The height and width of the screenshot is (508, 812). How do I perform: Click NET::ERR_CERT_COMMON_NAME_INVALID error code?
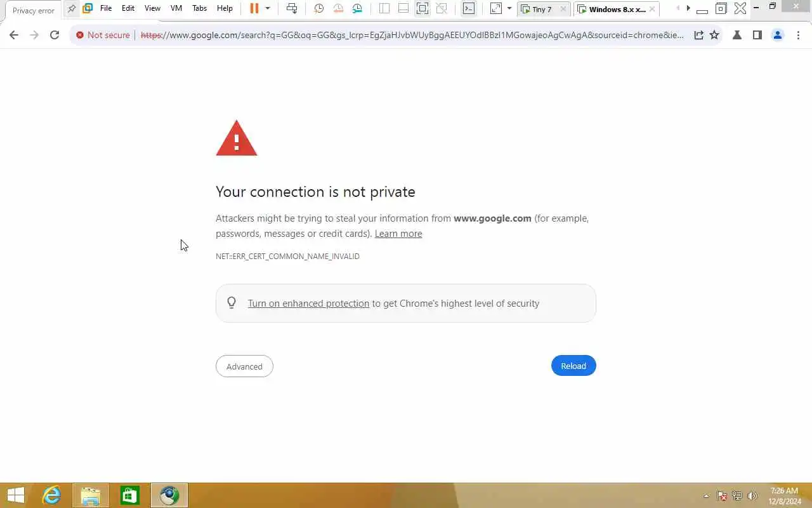coord(287,256)
